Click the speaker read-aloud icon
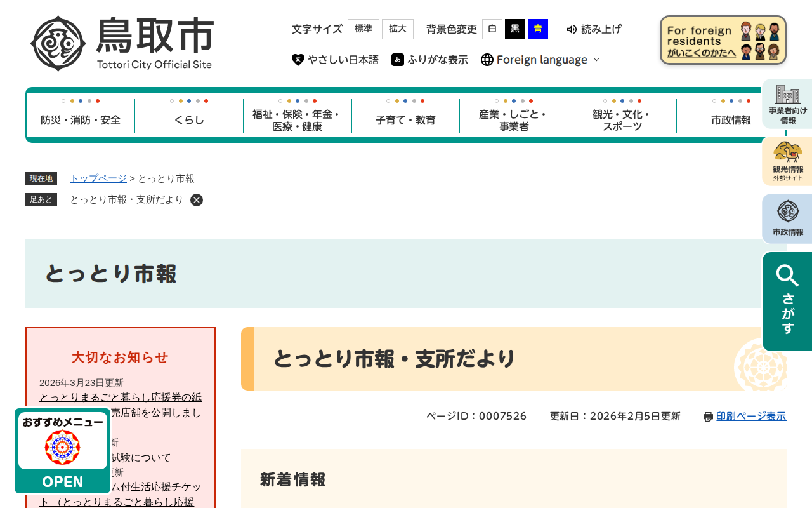812x508 pixels. pos(572,29)
